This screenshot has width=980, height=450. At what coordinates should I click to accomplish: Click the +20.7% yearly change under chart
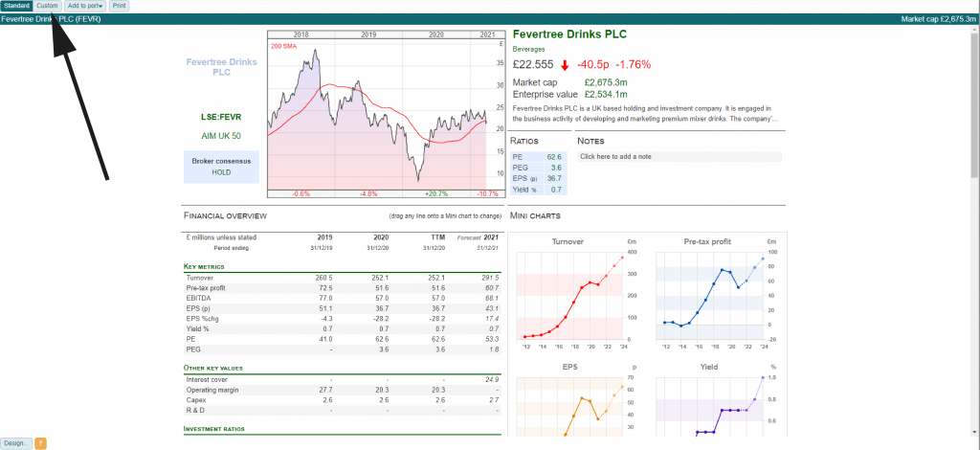(435, 193)
